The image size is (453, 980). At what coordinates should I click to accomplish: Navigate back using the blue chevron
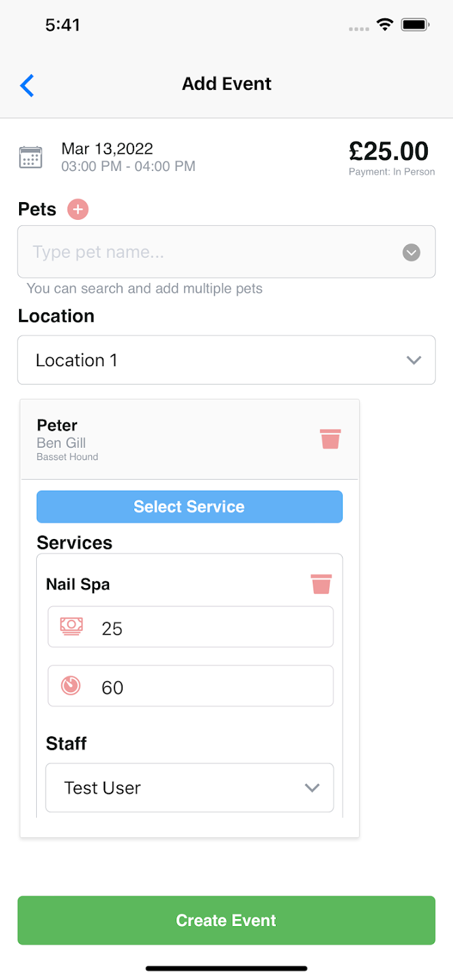(x=27, y=86)
